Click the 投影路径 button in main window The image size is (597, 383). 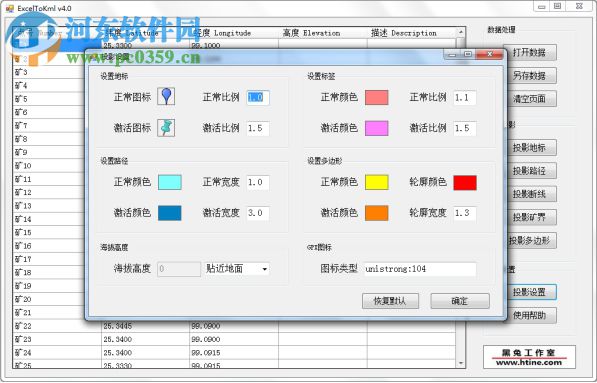point(530,171)
